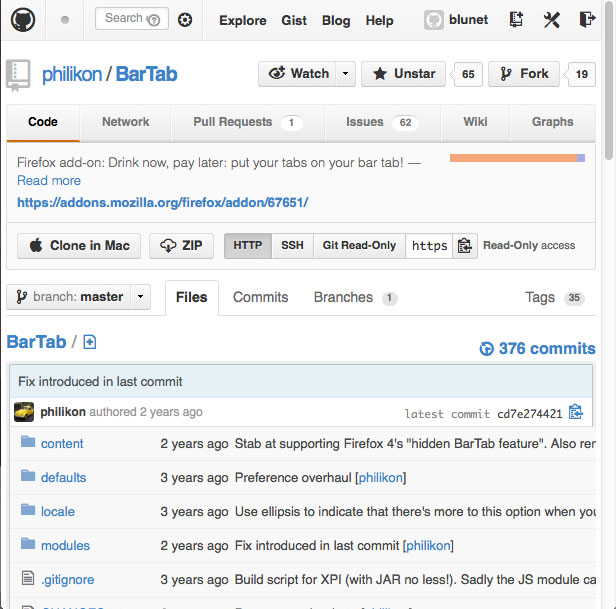Unstar the BarTab repository

(403, 74)
